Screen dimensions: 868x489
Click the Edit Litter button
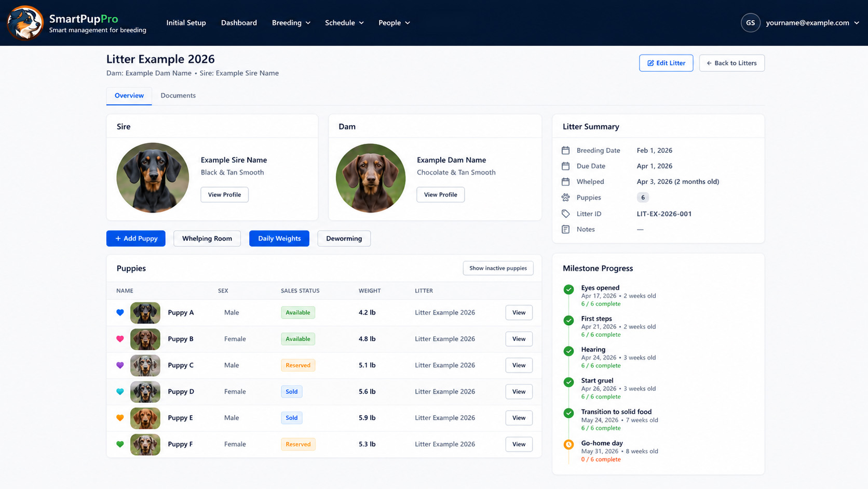click(666, 63)
